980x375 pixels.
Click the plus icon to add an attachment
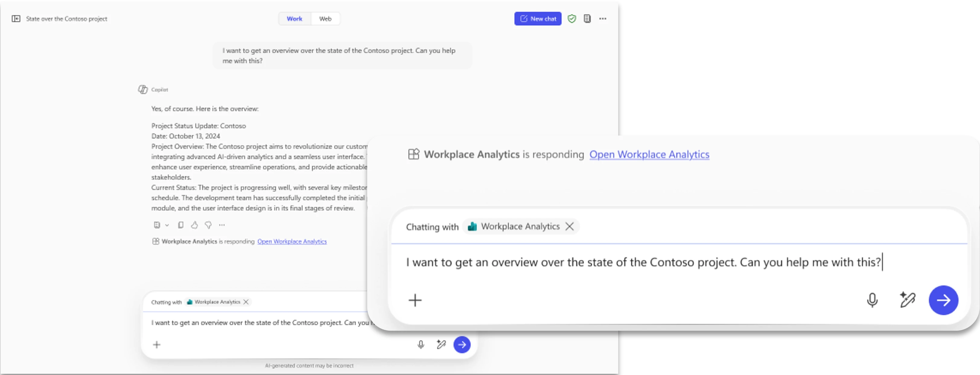pyautogui.click(x=415, y=300)
